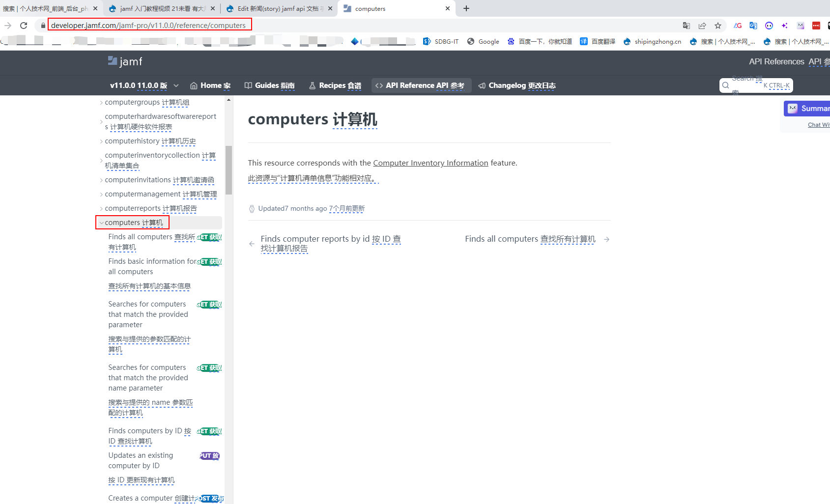The height and width of the screenshot is (504, 830).
Task: Bookmark this page with the star icon
Action: click(x=718, y=26)
